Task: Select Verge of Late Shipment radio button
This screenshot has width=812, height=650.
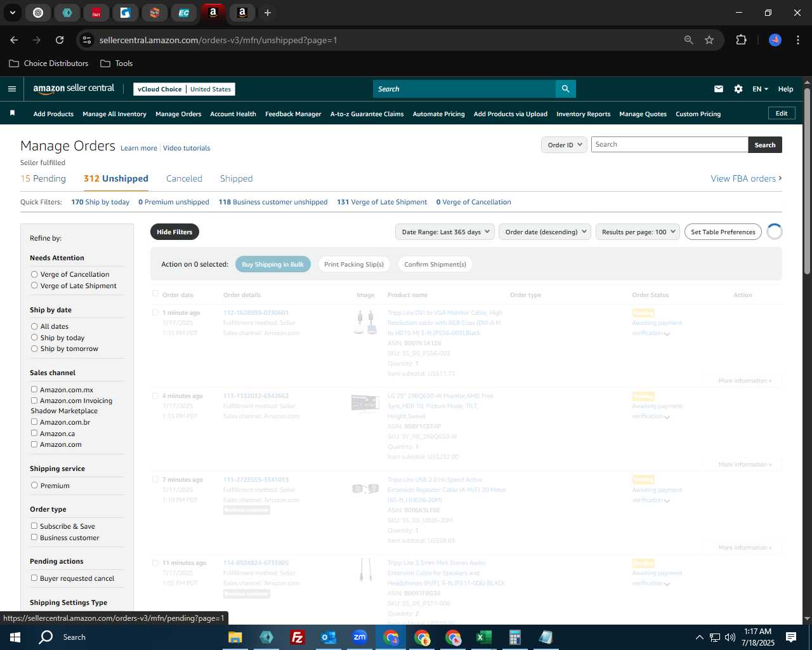Action: coord(34,286)
